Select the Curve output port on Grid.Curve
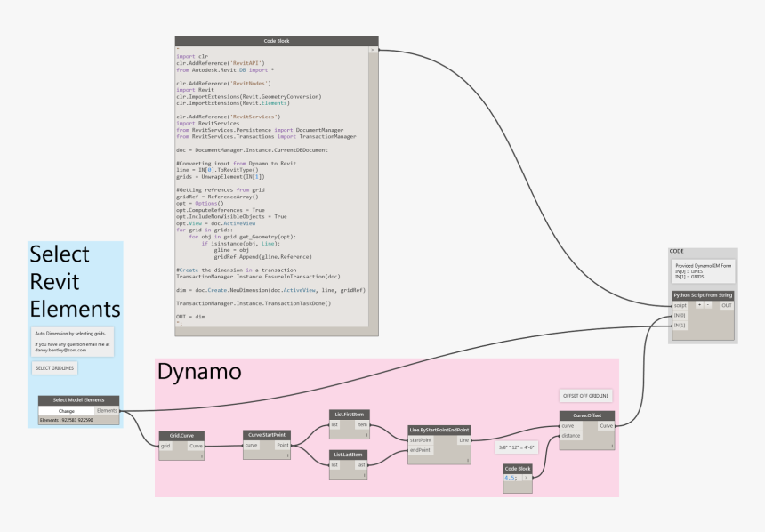The image size is (765, 532). pyautogui.click(x=195, y=446)
